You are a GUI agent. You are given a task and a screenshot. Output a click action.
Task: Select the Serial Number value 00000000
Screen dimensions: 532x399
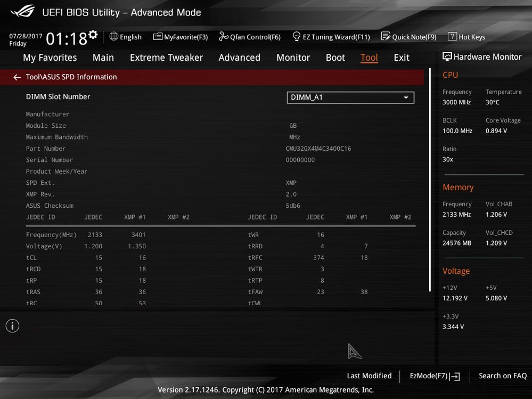point(300,160)
